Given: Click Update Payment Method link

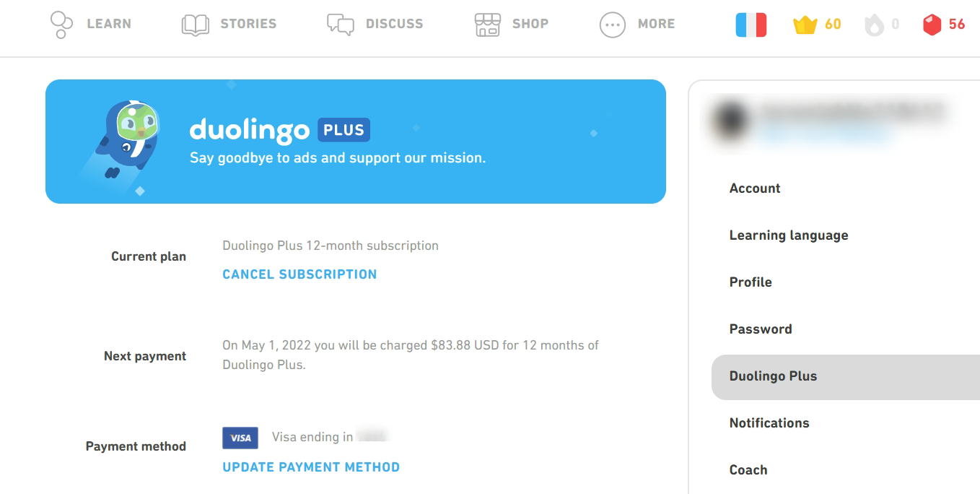Looking at the screenshot, I should click(x=311, y=467).
